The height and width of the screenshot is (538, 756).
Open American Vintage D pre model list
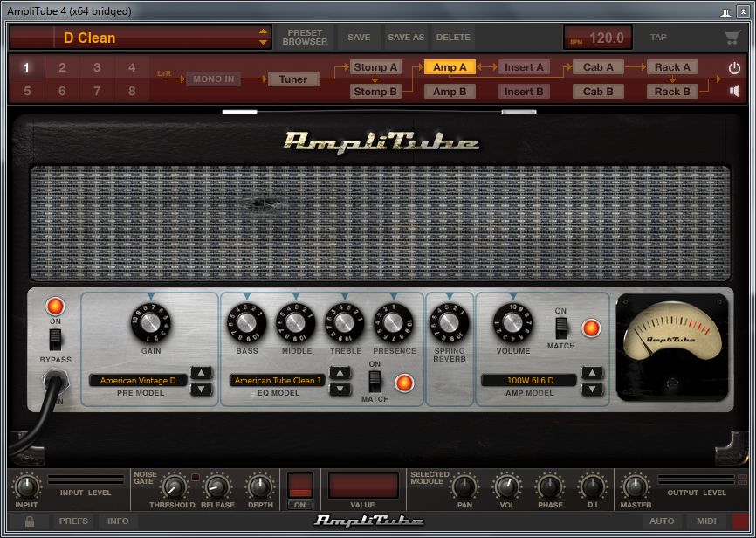[x=138, y=381]
